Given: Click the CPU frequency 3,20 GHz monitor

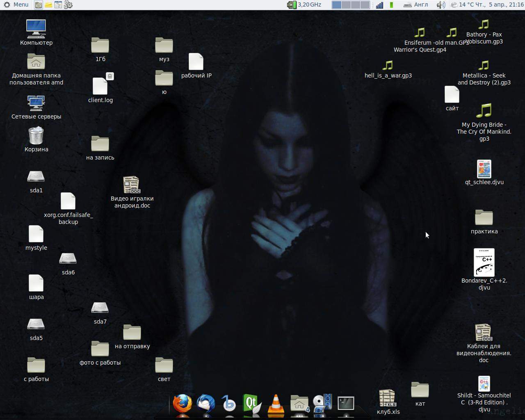Looking at the screenshot, I should [x=304, y=5].
